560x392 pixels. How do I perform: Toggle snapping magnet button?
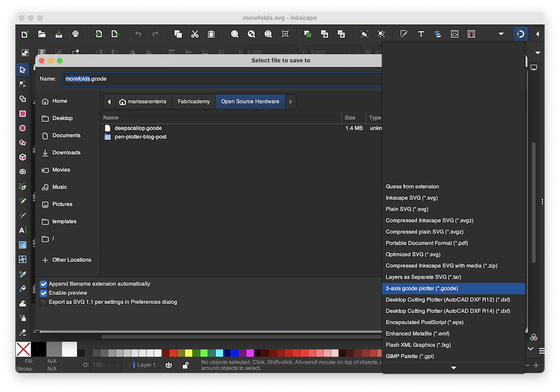click(x=520, y=34)
